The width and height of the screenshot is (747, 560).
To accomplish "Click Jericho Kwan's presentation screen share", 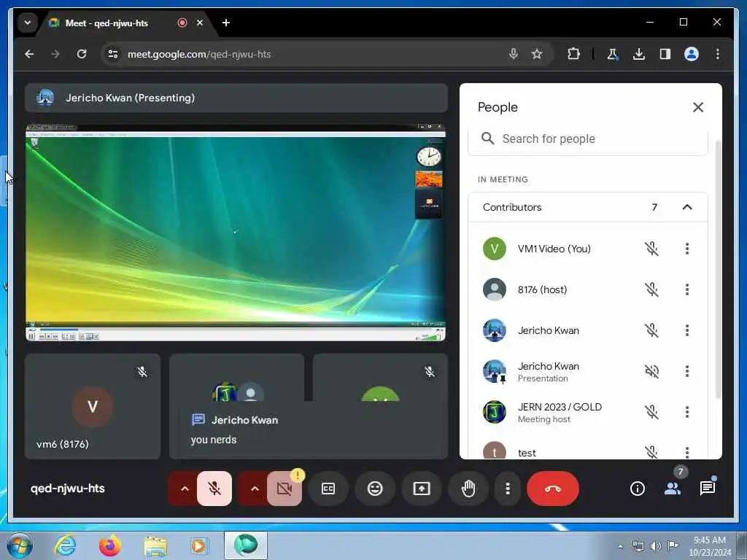I will (x=236, y=233).
